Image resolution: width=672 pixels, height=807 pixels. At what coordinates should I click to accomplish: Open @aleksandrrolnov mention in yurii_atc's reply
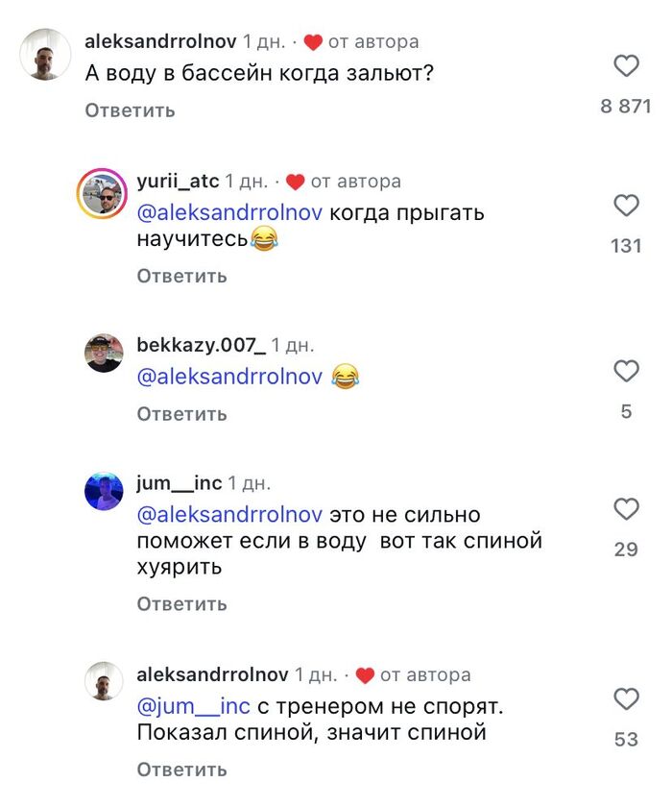pos(229,213)
